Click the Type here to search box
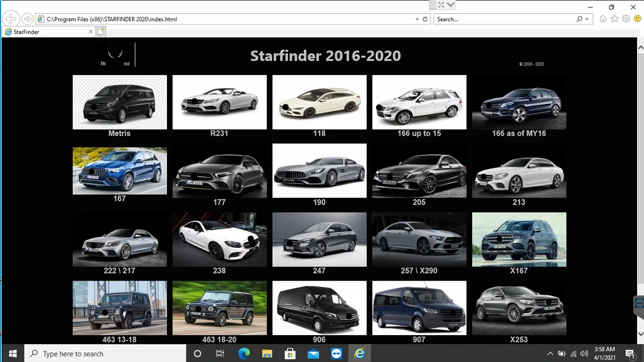Viewport: 644px width, 362px height. pyautogui.click(x=105, y=354)
